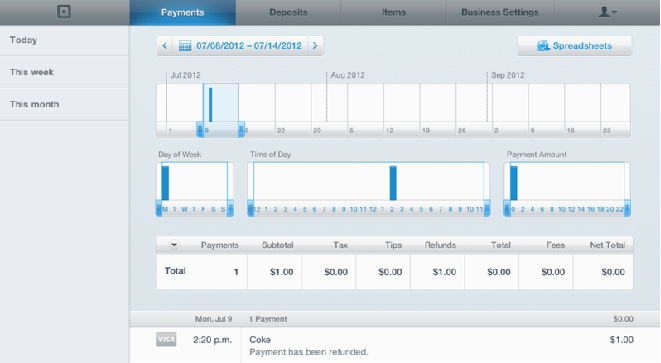Viewport: 661px width, 363px height.
Task: Click the Refunds column header
Action: (x=440, y=245)
